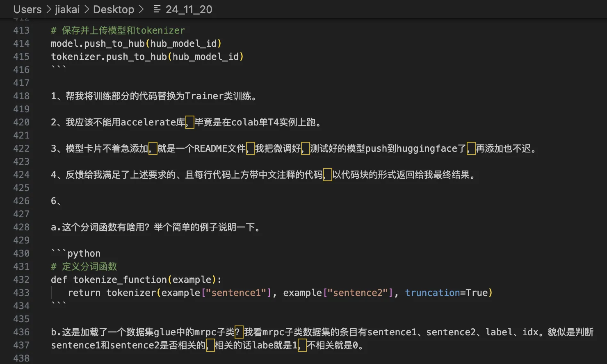This screenshot has height=364, width=607.
Task: Click 'label、idx' text on line 436
Action: coord(512,332)
